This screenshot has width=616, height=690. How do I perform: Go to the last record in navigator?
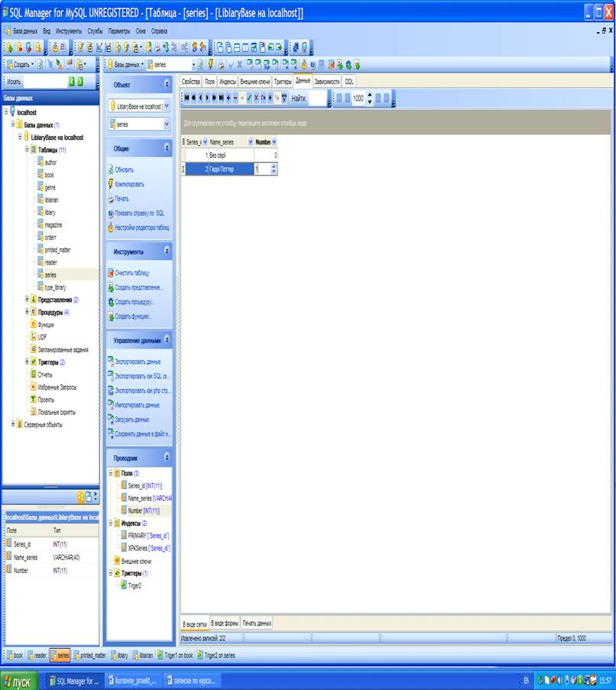(x=222, y=98)
